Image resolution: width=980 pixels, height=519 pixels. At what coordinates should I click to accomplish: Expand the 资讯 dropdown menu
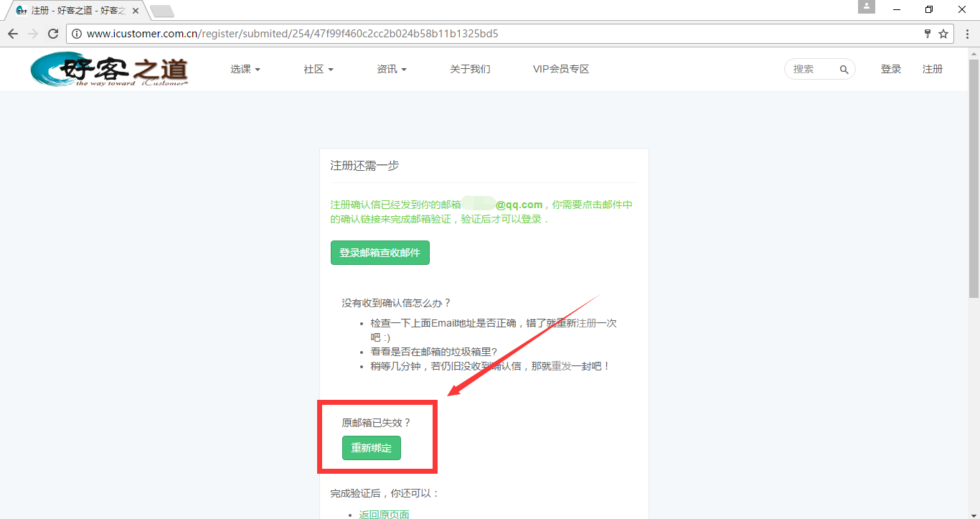tap(391, 70)
